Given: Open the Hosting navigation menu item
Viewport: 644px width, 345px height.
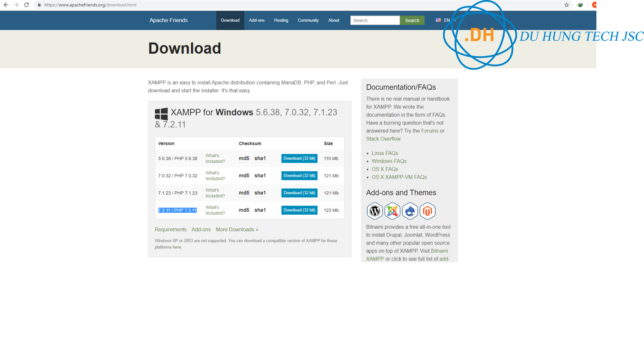Looking at the screenshot, I should click(281, 20).
